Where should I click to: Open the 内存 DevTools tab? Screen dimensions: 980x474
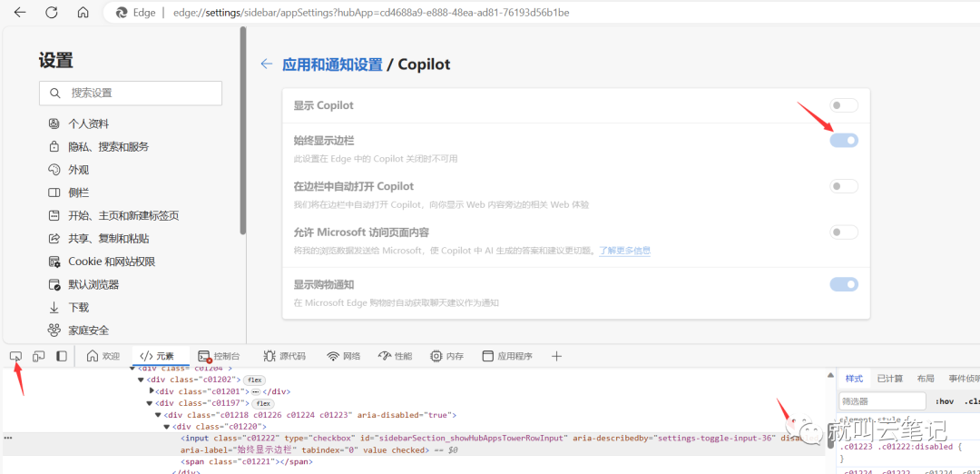point(446,357)
